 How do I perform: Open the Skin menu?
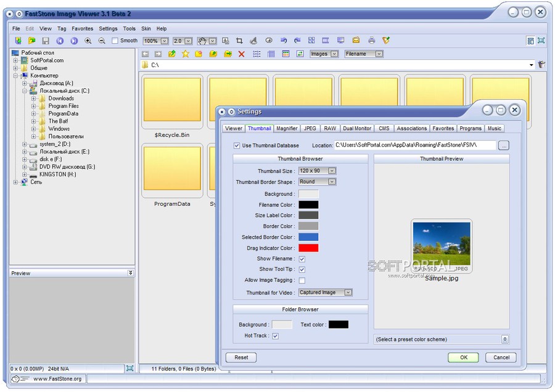[x=146, y=28]
